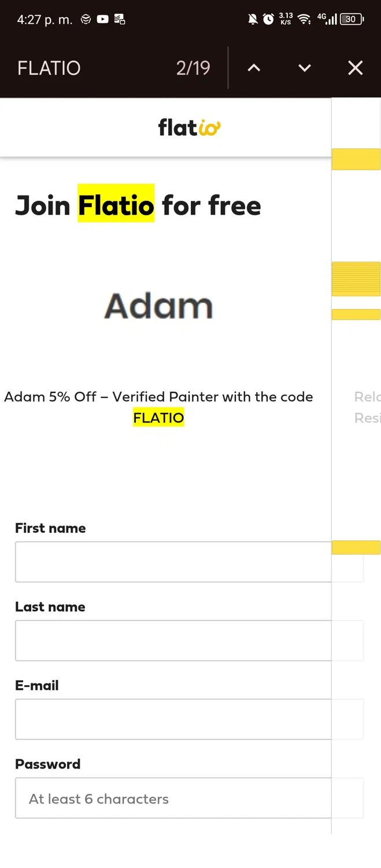This screenshot has width=381, height=868.
Task: Tap highlighted FLATIO promo code
Action: coord(158,417)
